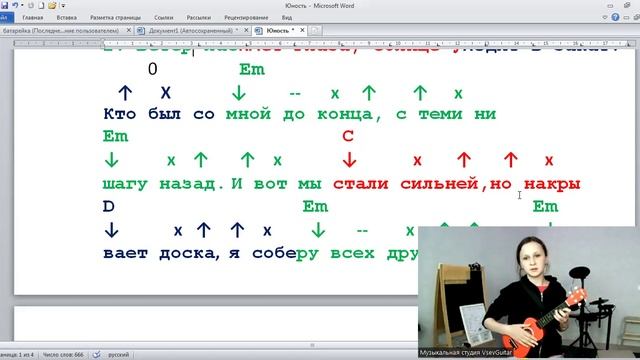Open the Ссылки ribbon tab
Screen dimensions: 640x360
click(x=164, y=18)
